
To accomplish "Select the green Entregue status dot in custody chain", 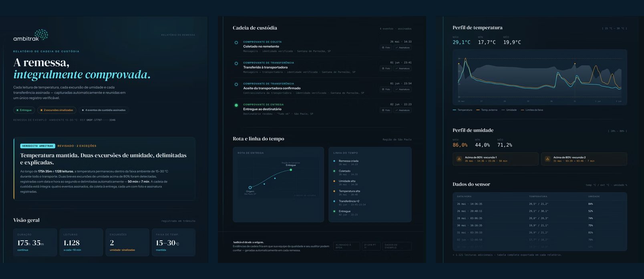I will 236,105.
